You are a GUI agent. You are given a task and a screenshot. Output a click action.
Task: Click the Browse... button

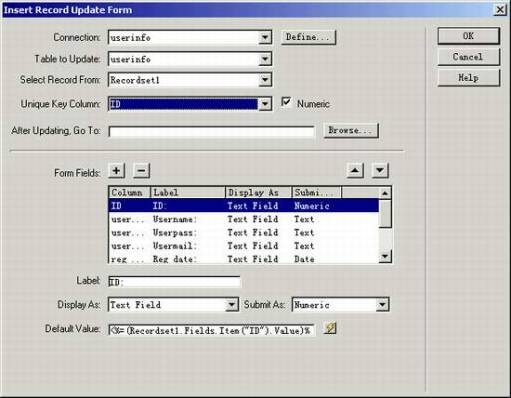(351, 130)
